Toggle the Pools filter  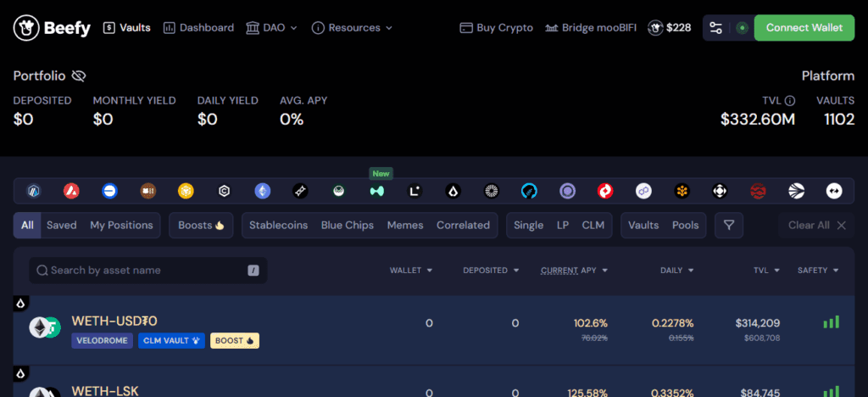pyautogui.click(x=685, y=226)
